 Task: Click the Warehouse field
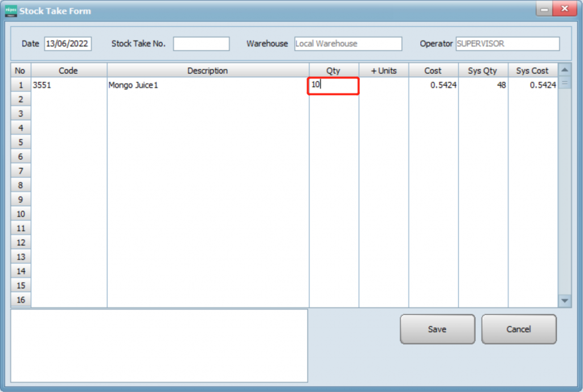click(x=348, y=44)
